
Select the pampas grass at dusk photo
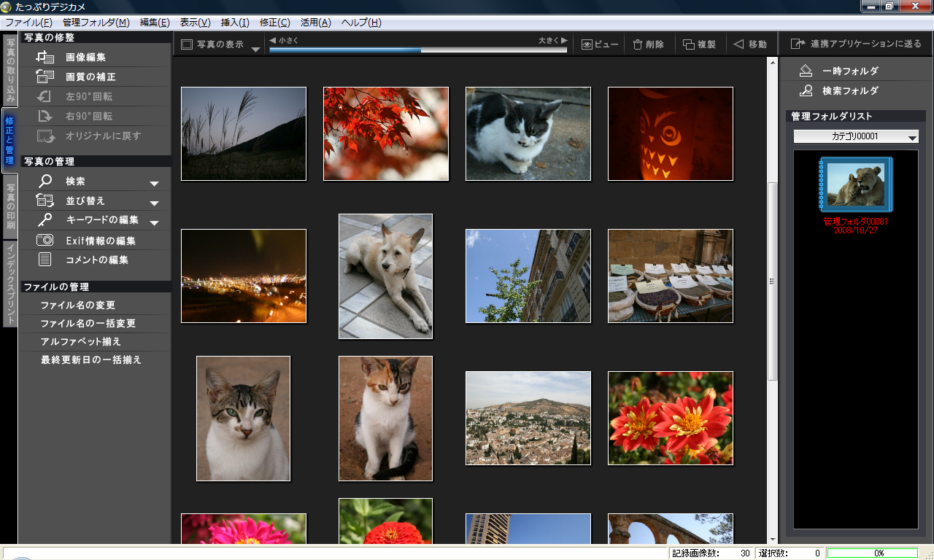coord(244,134)
